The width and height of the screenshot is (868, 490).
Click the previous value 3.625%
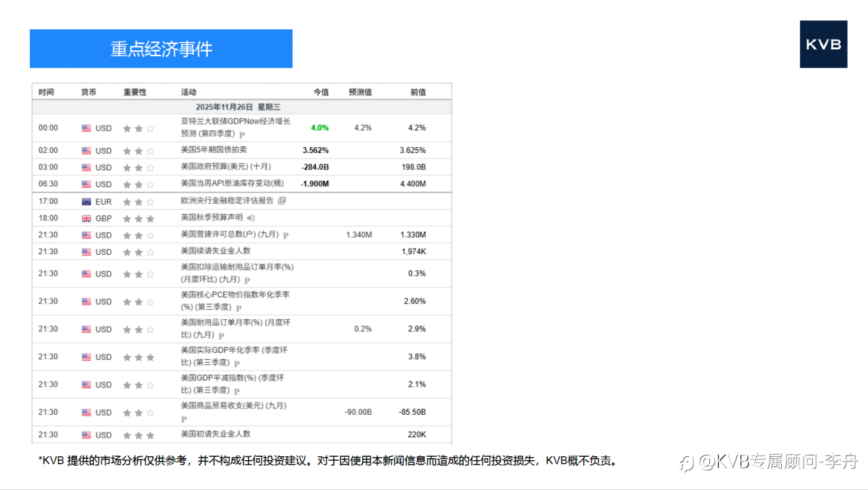413,150
